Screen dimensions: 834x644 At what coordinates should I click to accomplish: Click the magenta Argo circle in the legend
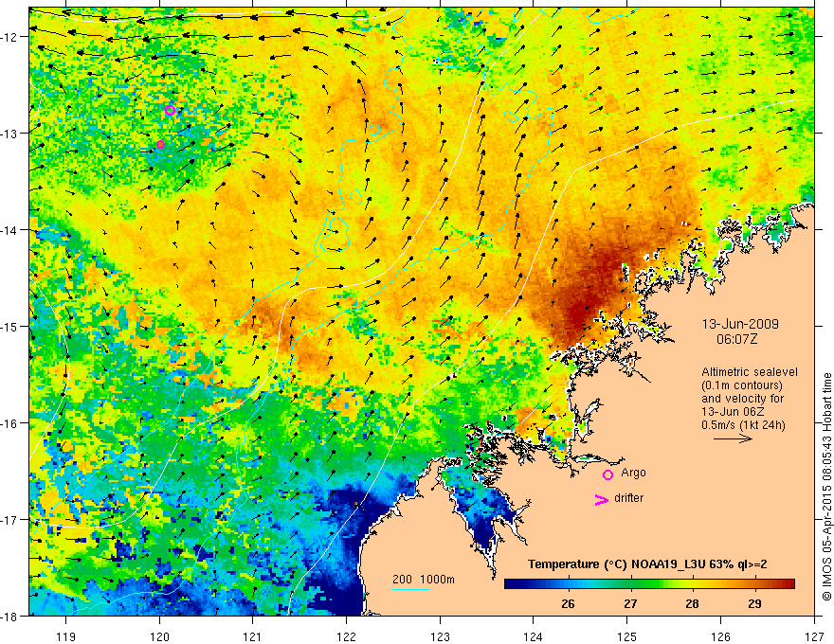click(607, 475)
